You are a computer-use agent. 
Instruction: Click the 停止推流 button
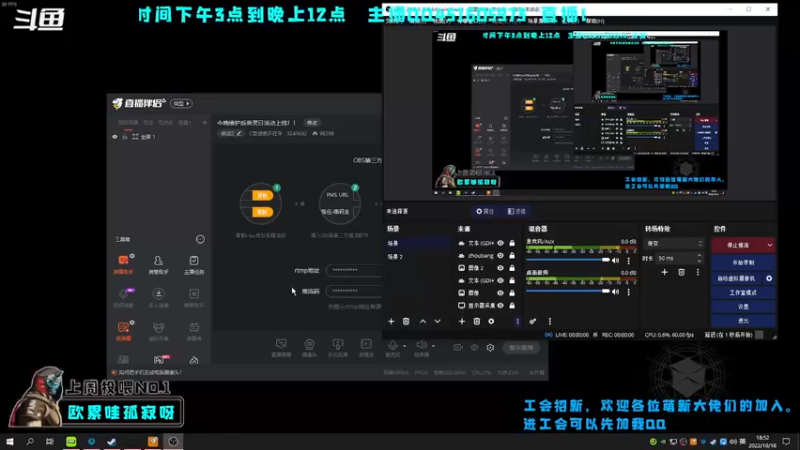tap(738, 245)
